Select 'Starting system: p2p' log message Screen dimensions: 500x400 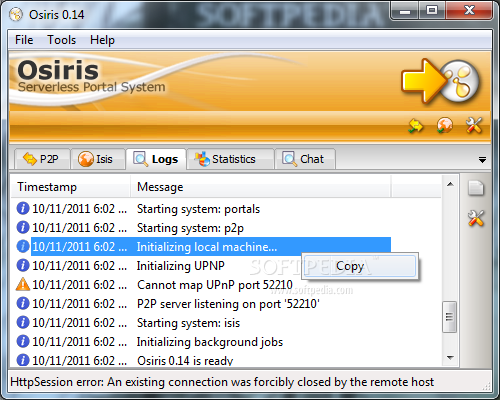(x=190, y=228)
